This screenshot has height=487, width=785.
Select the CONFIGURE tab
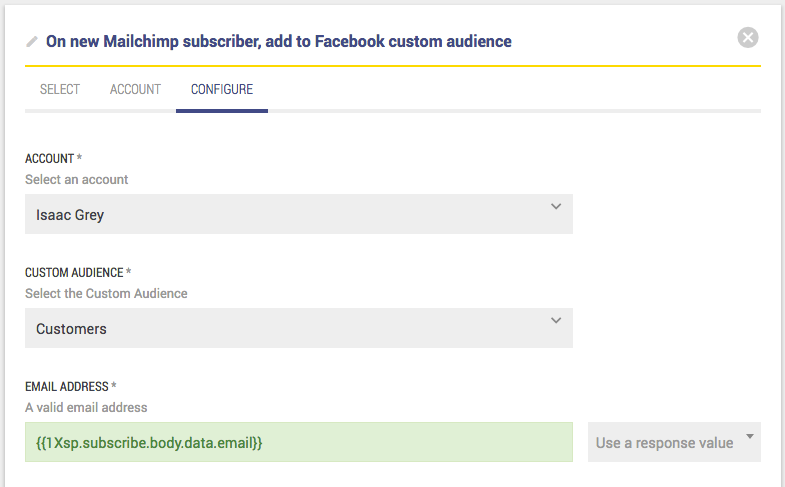click(222, 89)
